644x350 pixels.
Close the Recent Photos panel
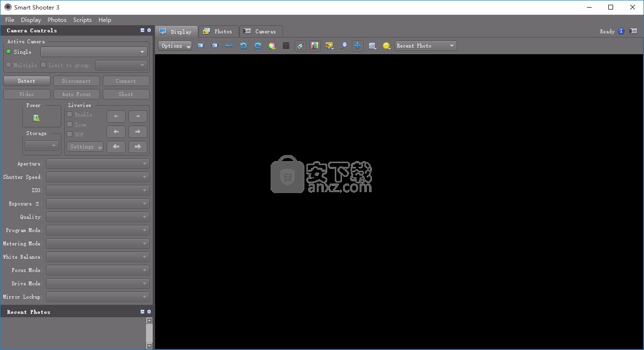click(x=149, y=312)
